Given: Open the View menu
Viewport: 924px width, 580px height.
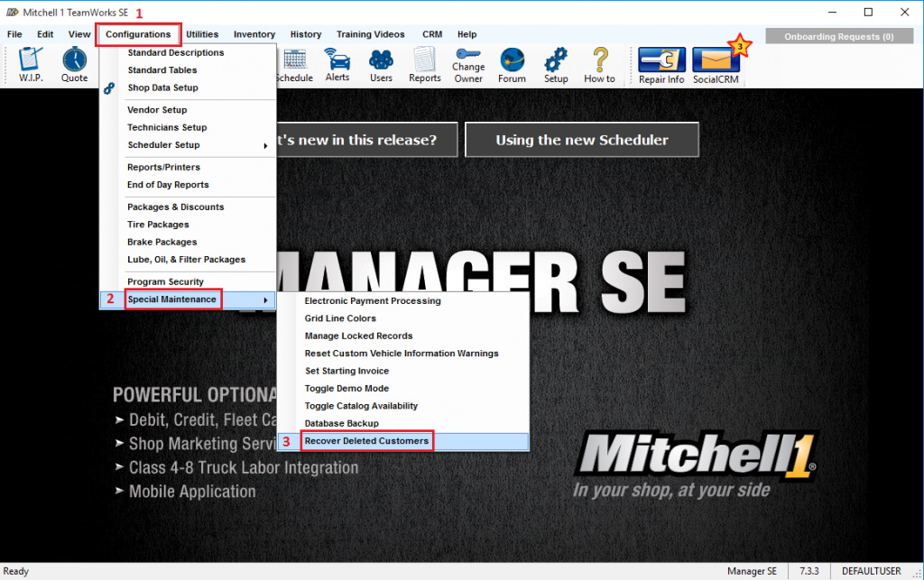Looking at the screenshot, I should [79, 34].
